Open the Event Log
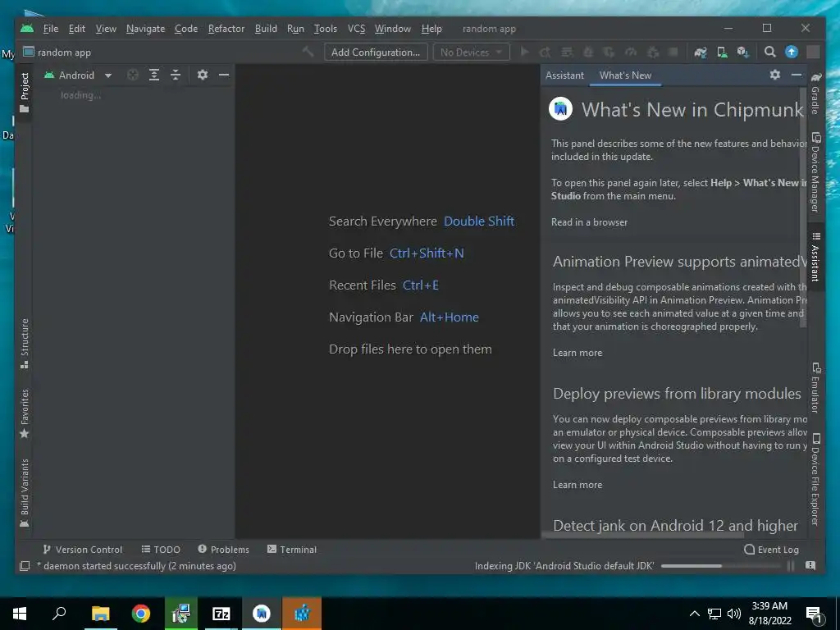The height and width of the screenshot is (630, 840). (771, 550)
